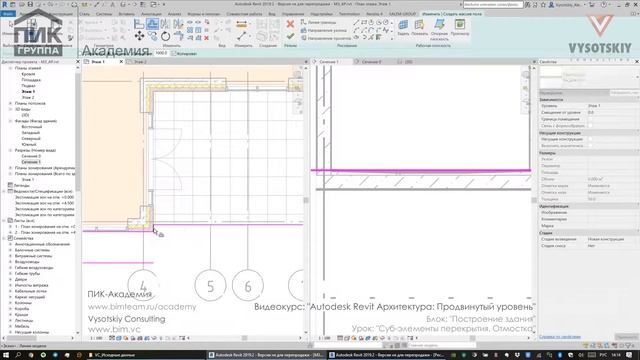Select the Rotate tool circular arrow icon
640x360 pixels.
(x=165, y=36)
